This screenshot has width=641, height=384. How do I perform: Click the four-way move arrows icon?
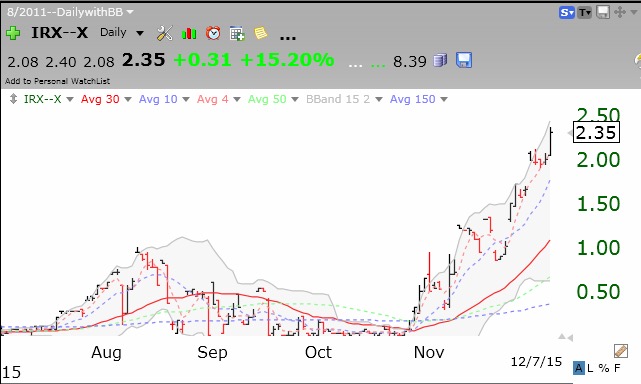tap(620, 12)
